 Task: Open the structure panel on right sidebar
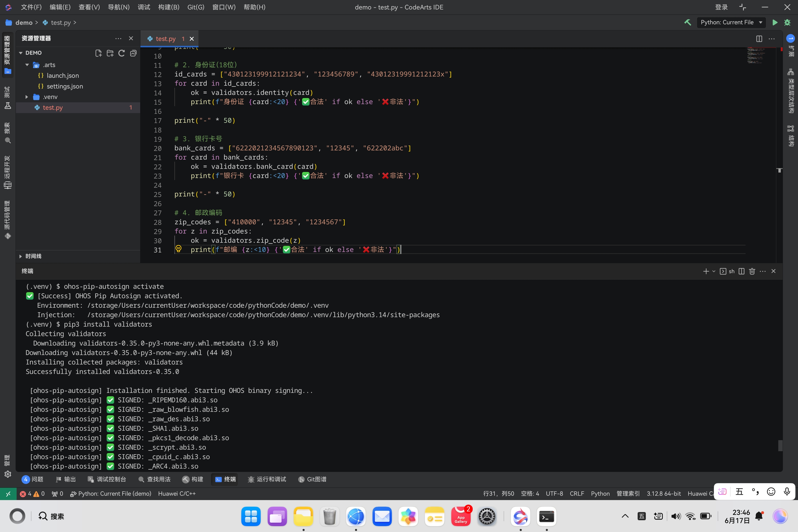click(791, 136)
